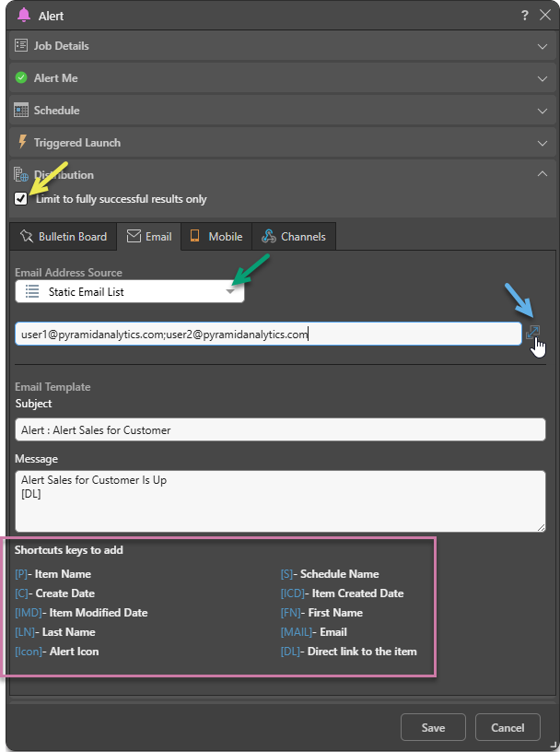Click the green Alert Me checkmark icon
560x752 pixels.
pos(21,78)
